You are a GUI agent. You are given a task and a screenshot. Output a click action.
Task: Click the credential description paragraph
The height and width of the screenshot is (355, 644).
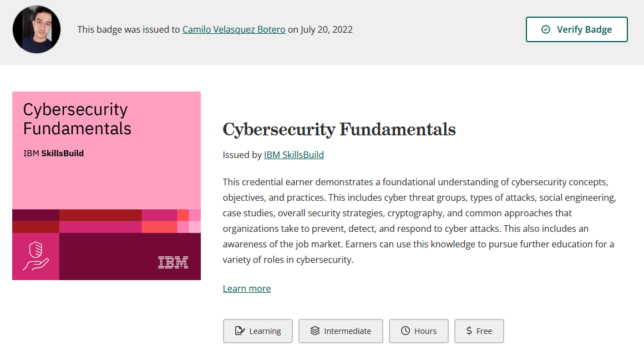coord(419,221)
